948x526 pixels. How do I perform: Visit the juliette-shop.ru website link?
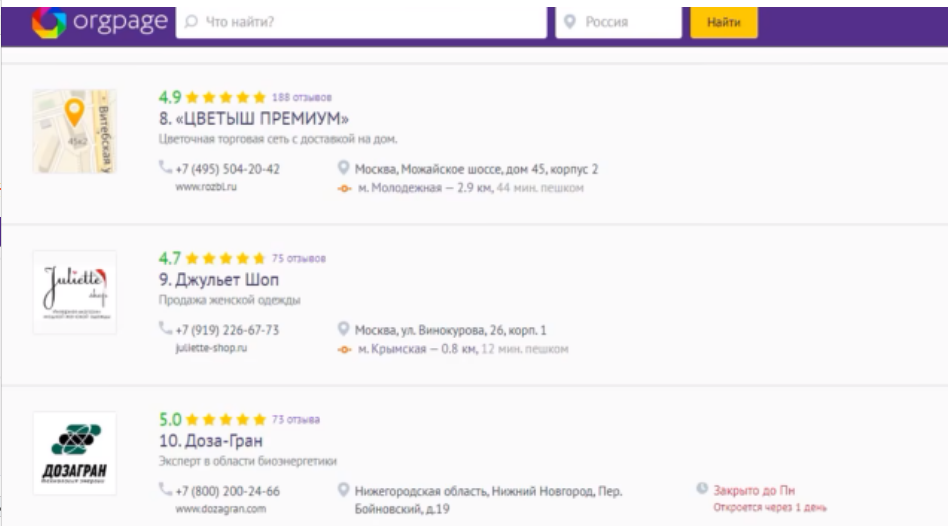pos(211,348)
